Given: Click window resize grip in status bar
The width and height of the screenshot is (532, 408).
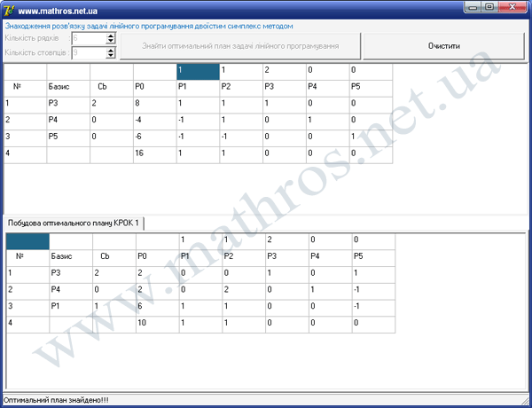Looking at the screenshot, I should [x=525, y=401].
